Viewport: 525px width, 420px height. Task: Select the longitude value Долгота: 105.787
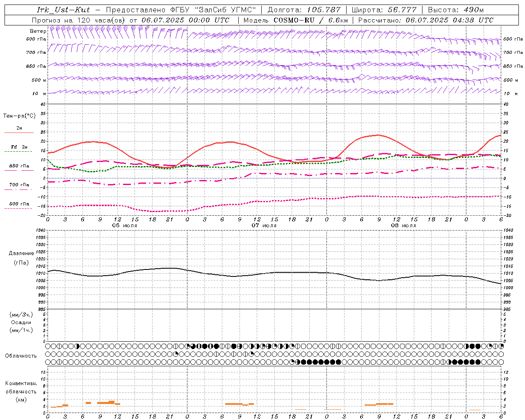[x=304, y=10]
